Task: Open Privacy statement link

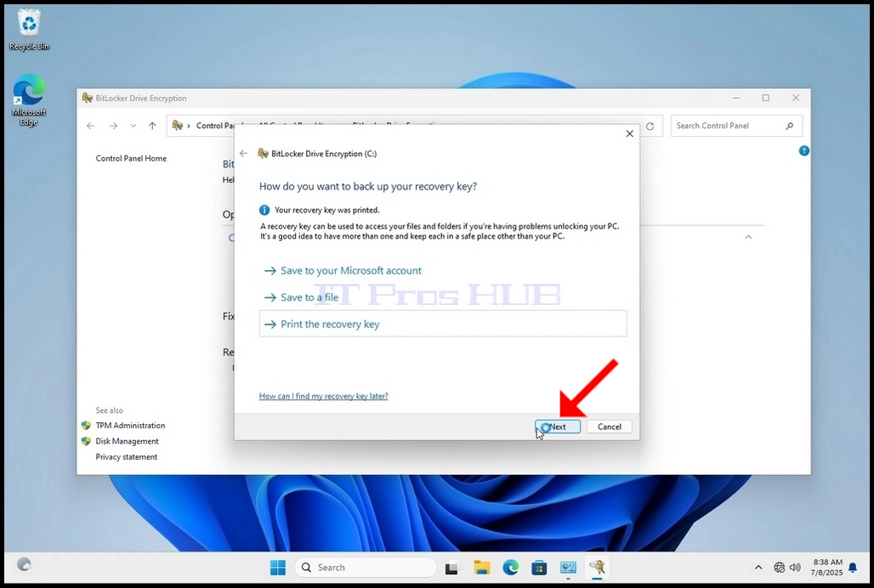Action: 127,456
